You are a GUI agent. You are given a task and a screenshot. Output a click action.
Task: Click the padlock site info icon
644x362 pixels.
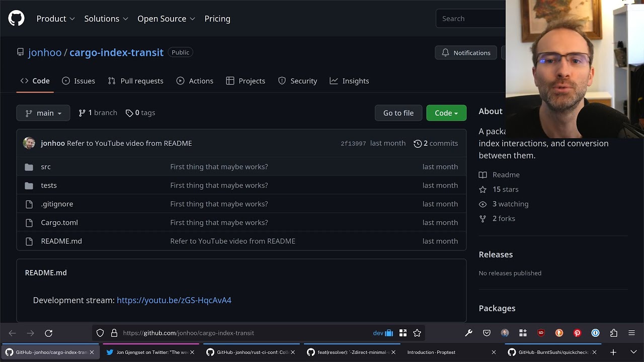[x=114, y=333]
